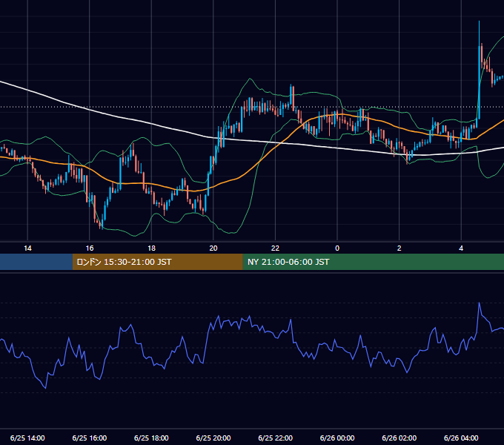Click the 6/25 16:00 date label
The image size is (504, 445).
click(90, 438)
